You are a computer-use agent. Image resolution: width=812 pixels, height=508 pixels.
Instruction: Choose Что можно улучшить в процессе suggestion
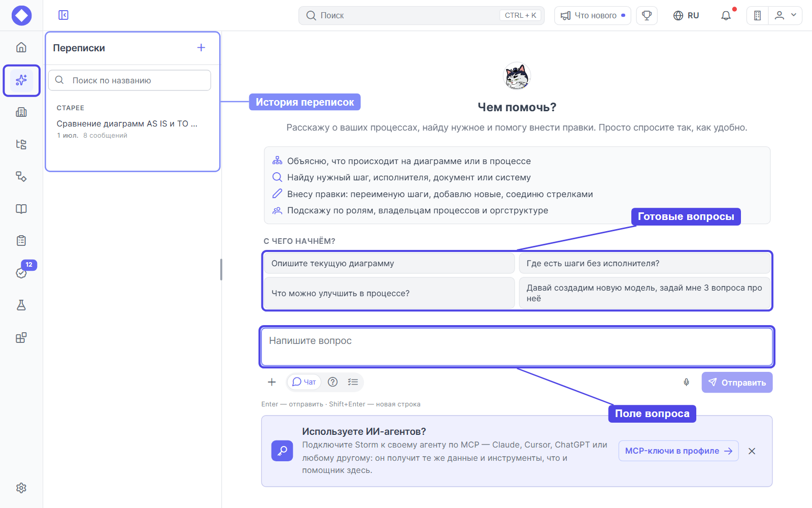point(389,293)
